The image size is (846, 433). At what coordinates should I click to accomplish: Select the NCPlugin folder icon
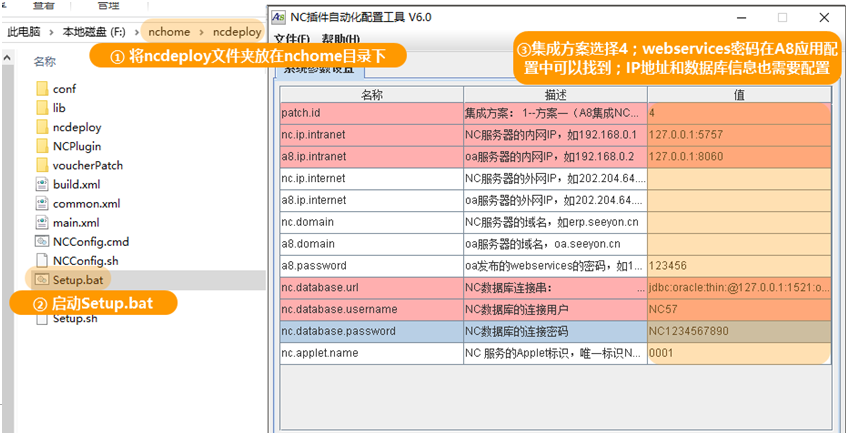click(x=42, y=146)
